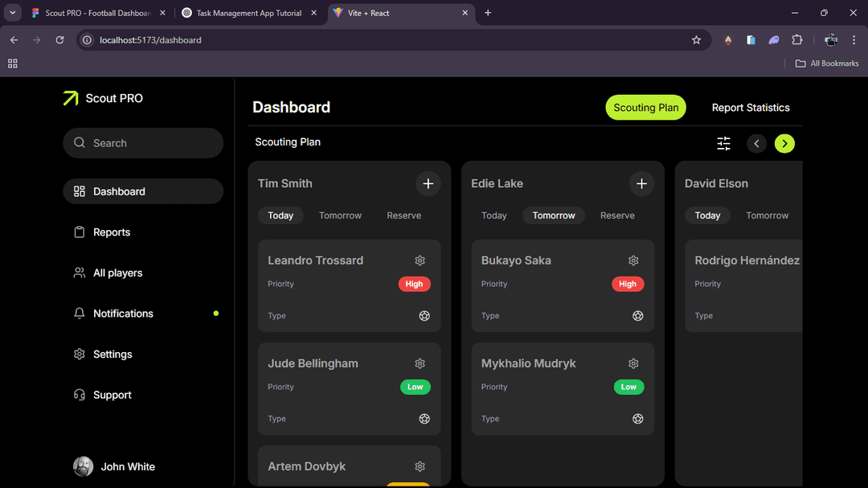This screenshot has width=868, height=488.
Task: Select the All players sidebar icon
Action: (x=79, y=273)
